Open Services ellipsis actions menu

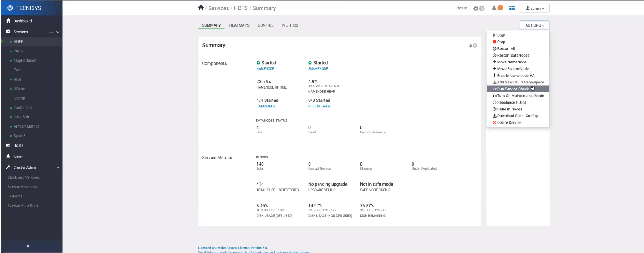pos(51,32)
